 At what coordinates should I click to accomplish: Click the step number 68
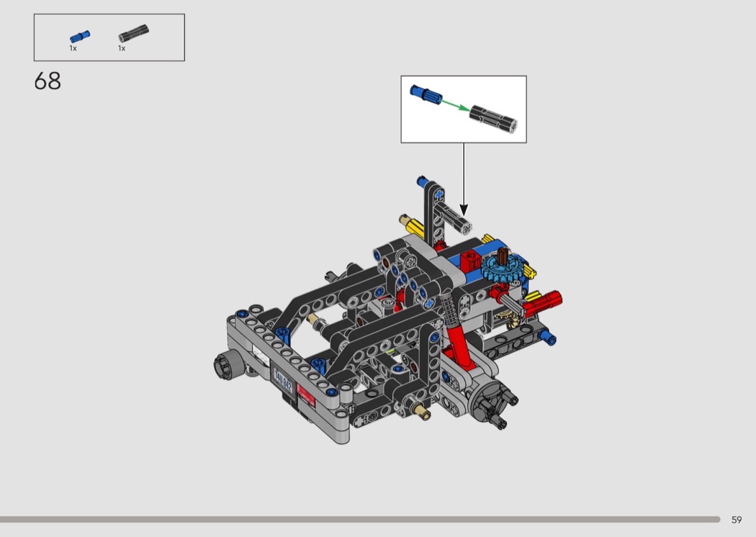(x=48, y=81)
